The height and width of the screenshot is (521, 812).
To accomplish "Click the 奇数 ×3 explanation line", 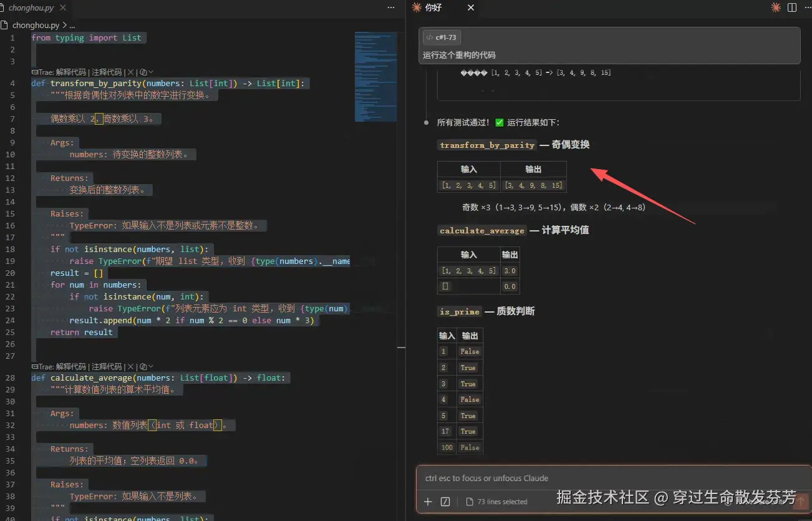I will [554, 207].
